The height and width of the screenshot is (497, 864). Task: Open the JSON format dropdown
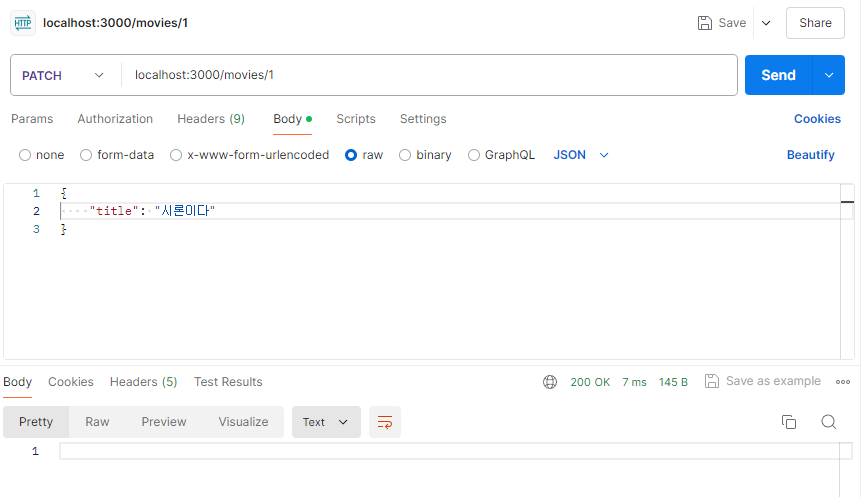(x=581, y=155)
